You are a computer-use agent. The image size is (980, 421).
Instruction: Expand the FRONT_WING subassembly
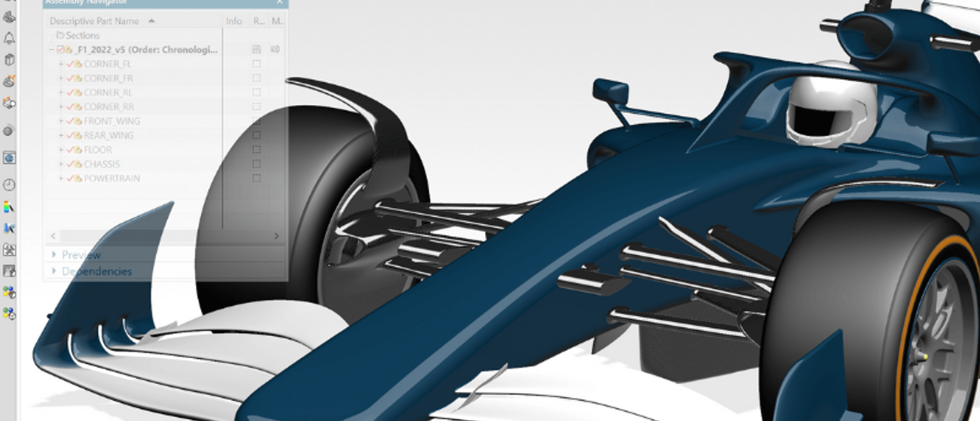pos(61,121)
